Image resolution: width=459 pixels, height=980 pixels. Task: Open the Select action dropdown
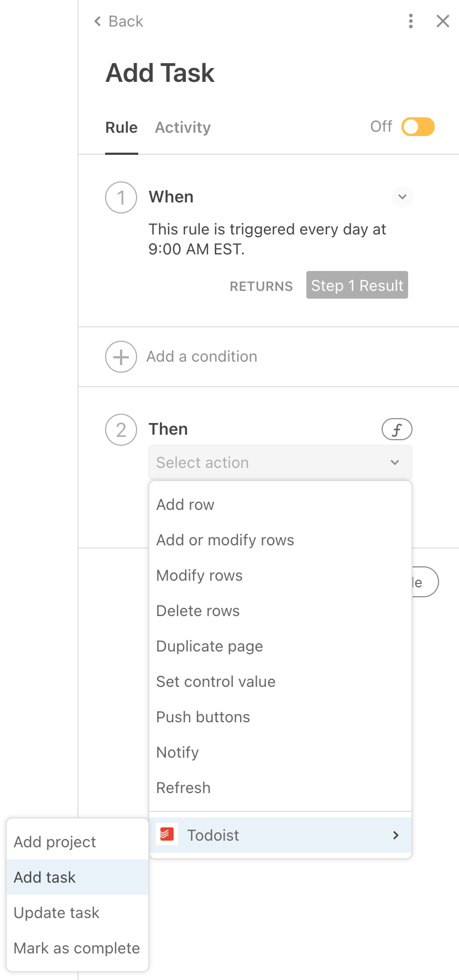tap(280, 462)
